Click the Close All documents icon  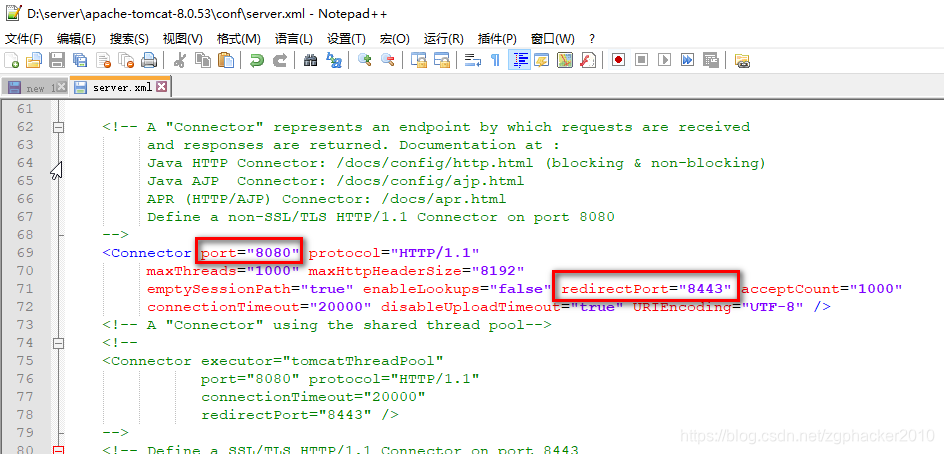[126, 60]
